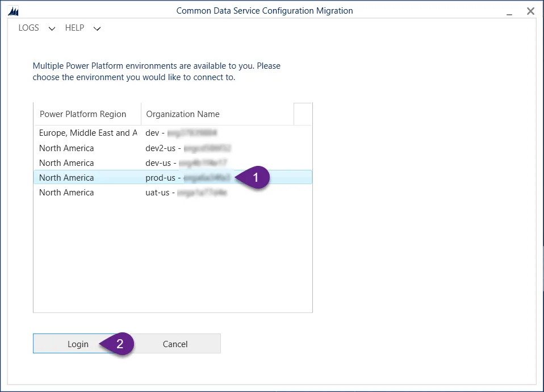Screen dimensions: 544x392
Task: Click the Cancel button
Action: point(175,344)
